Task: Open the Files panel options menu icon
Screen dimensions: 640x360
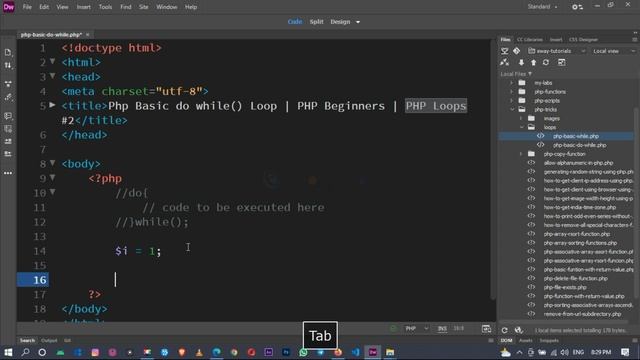Action: click(634, 40)
